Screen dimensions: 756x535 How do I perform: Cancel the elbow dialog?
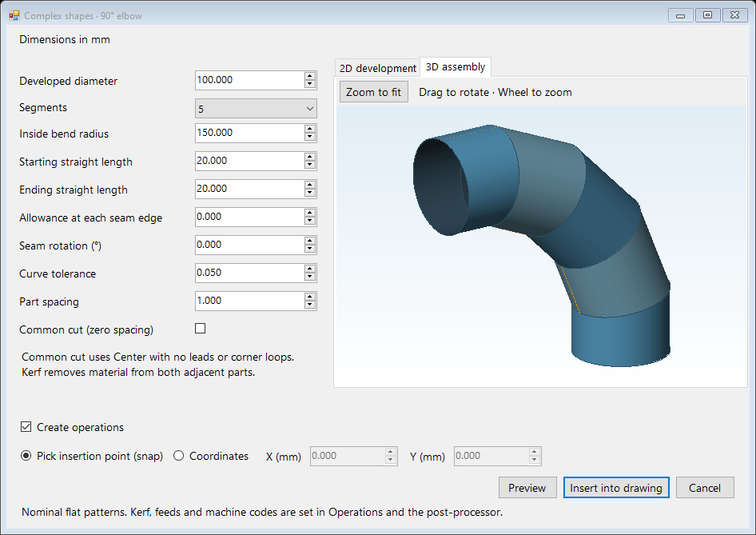[x=705, y=488]
